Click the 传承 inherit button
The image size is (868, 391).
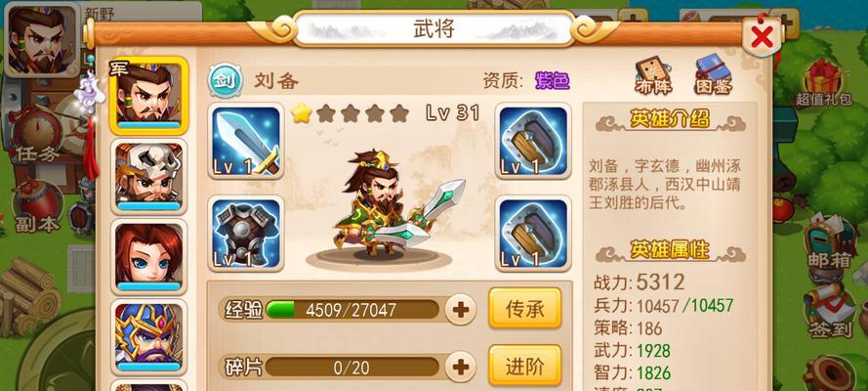[x=524, y=308]
